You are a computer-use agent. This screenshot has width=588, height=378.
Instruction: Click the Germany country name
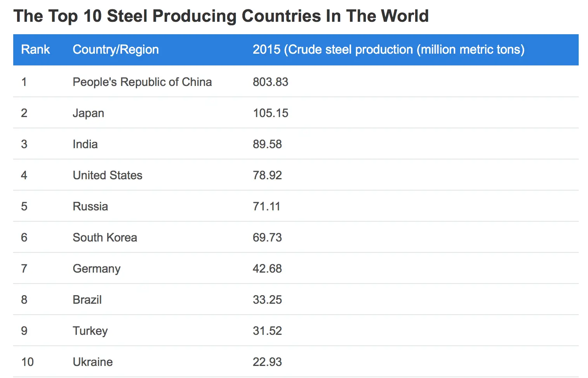tap(97, 269)
